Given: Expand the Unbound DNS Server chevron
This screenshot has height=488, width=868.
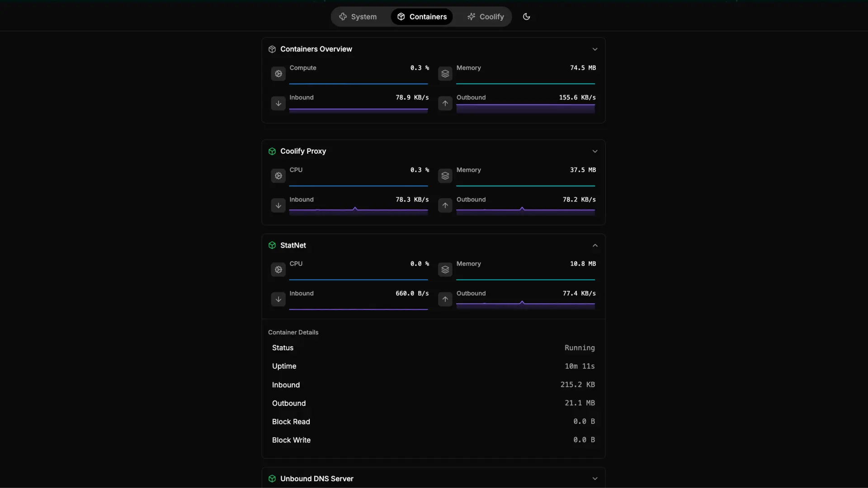Looking at the screenshot, I should pos(594,479).
